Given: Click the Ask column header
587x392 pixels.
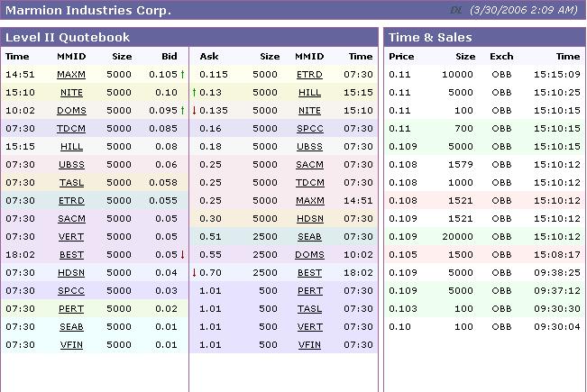Looking at the screenshot, I should click(x=208, y=56).
